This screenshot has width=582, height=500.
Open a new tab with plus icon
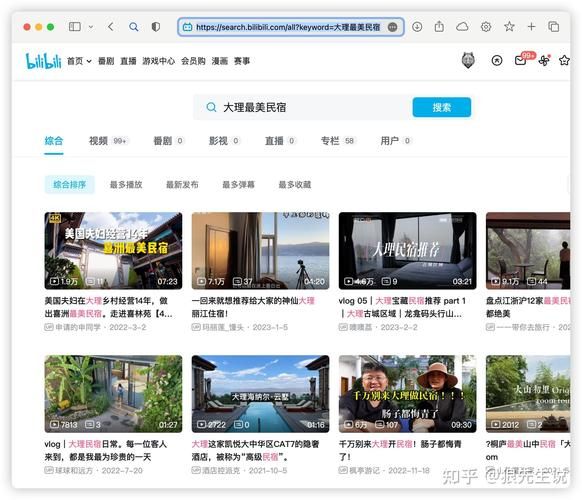[532, 27]
